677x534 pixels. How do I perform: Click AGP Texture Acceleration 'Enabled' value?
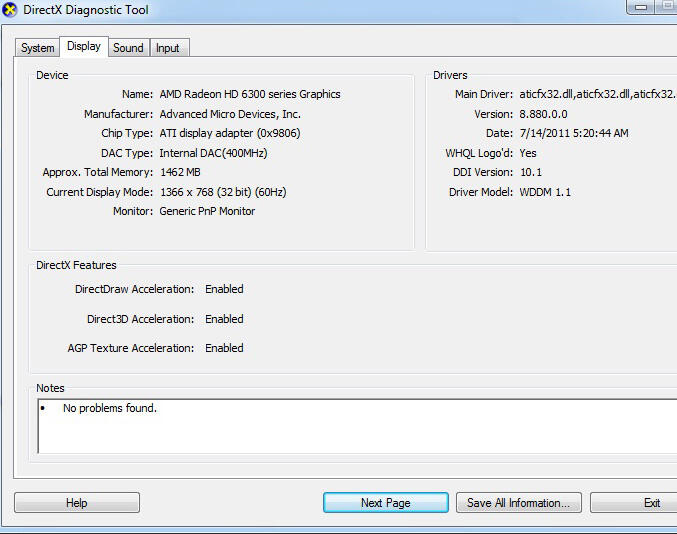pyautogui.click(x=224, y=348)
